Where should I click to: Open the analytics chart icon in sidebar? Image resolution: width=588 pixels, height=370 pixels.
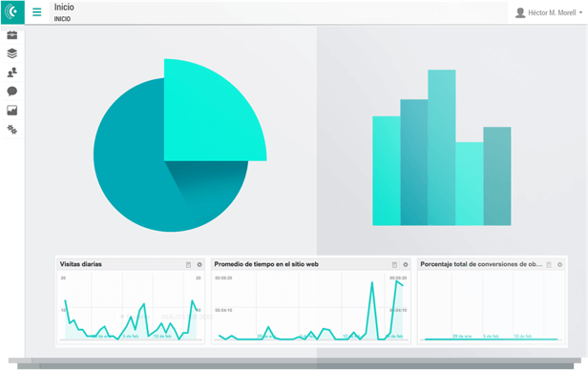pos(12,110)
